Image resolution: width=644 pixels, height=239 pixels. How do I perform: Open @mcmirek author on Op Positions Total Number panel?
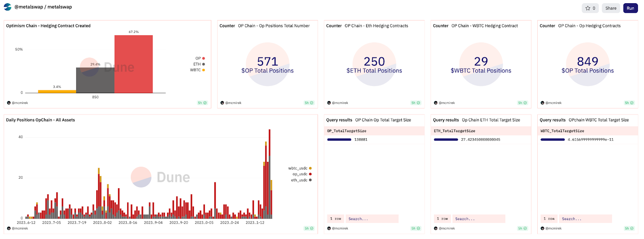pyautogui.click(x=231, y=103)
